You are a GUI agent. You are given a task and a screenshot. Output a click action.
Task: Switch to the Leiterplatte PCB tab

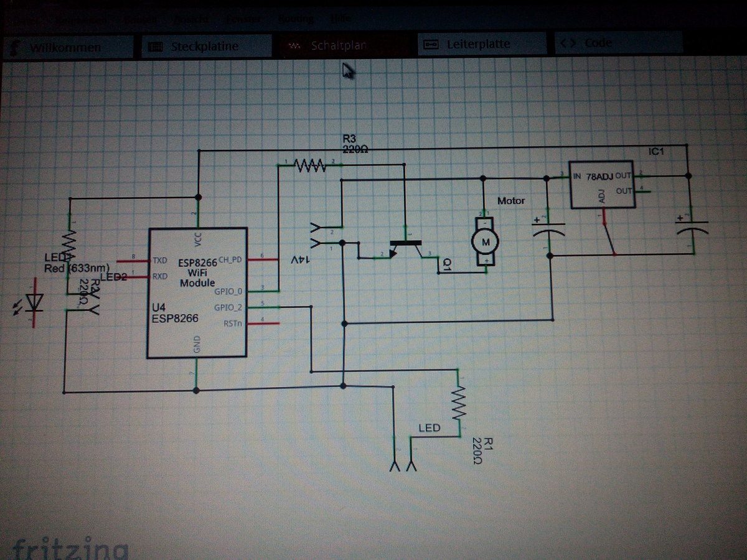point(482,44)
